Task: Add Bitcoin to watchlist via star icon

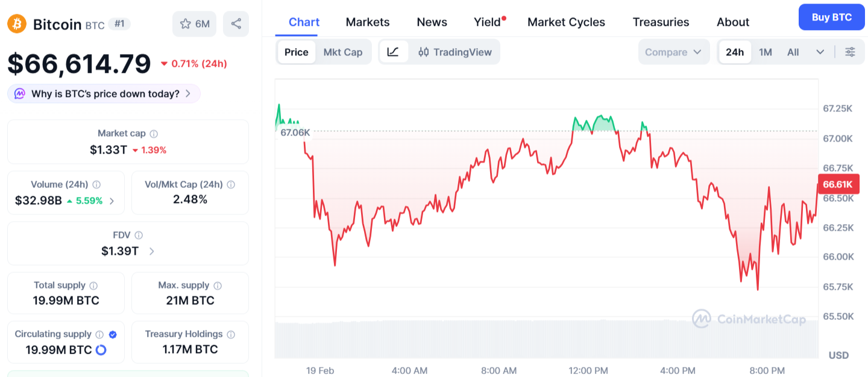Action: 186,23
